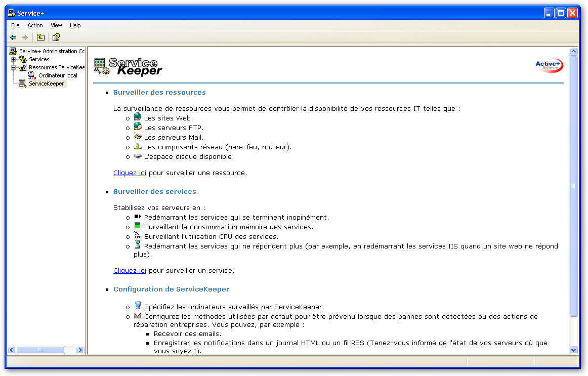Click the Back arrow toolbar button
Image resolution: width=588 pixels, height=376 pixels.
click(x=14, y=37)
